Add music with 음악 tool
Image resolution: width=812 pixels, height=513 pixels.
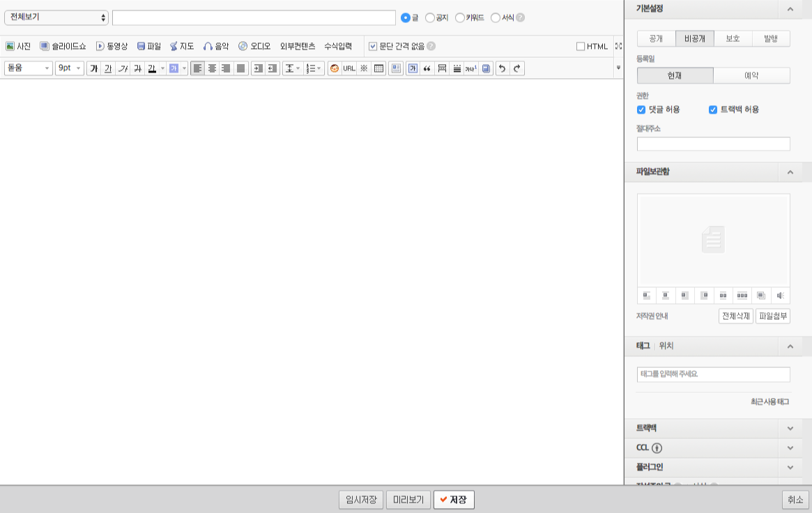click(216, 47)
